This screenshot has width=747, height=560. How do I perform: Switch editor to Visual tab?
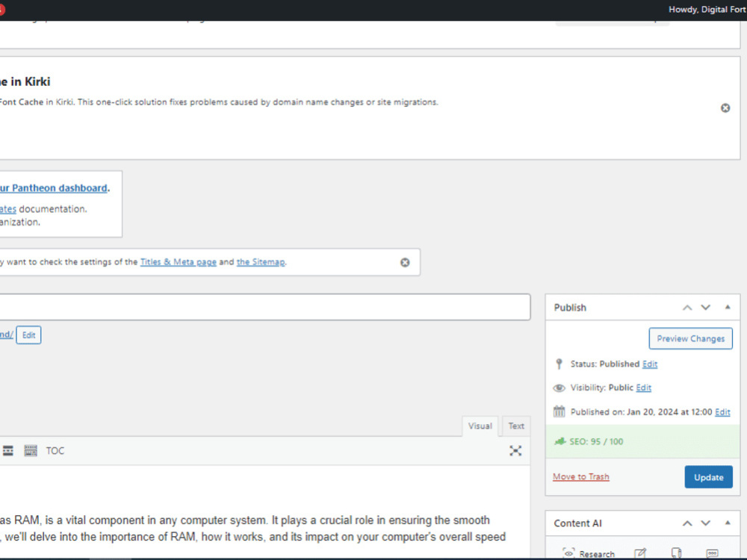[x=480, y=426]
